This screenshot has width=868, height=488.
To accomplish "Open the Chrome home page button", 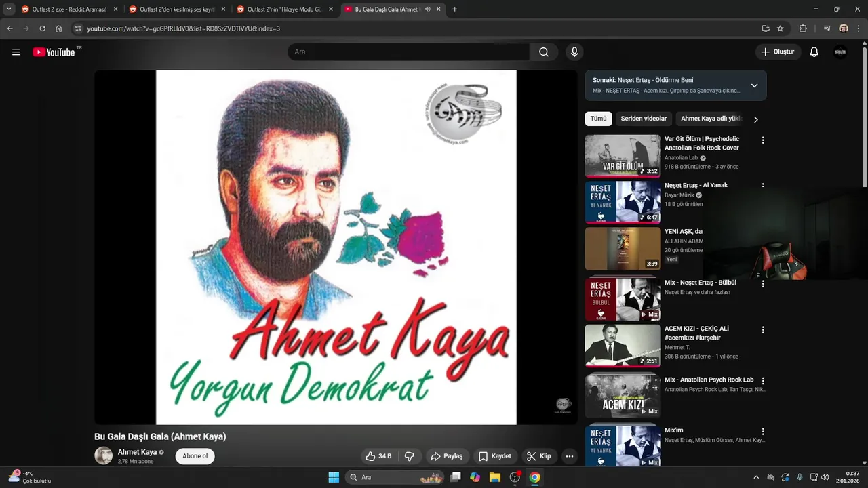I will (x=59, y=28).
